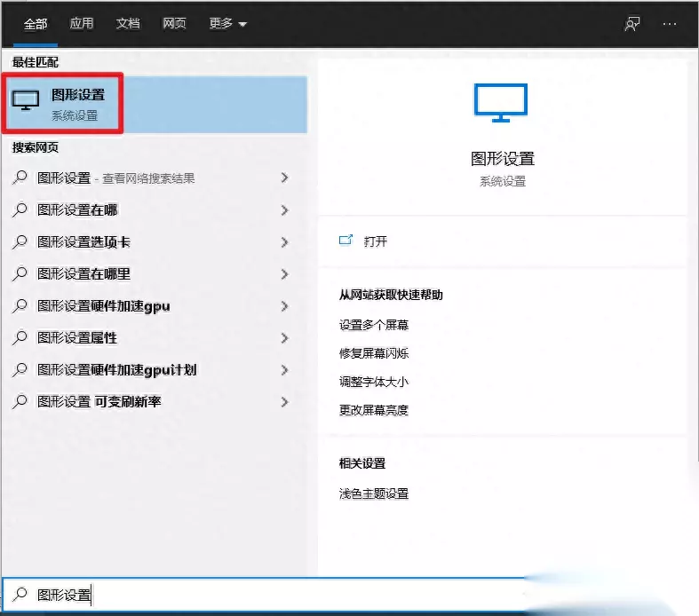Open help link 调整字体大小
This screenshot has width=699, height=616.
click(374, 382)
